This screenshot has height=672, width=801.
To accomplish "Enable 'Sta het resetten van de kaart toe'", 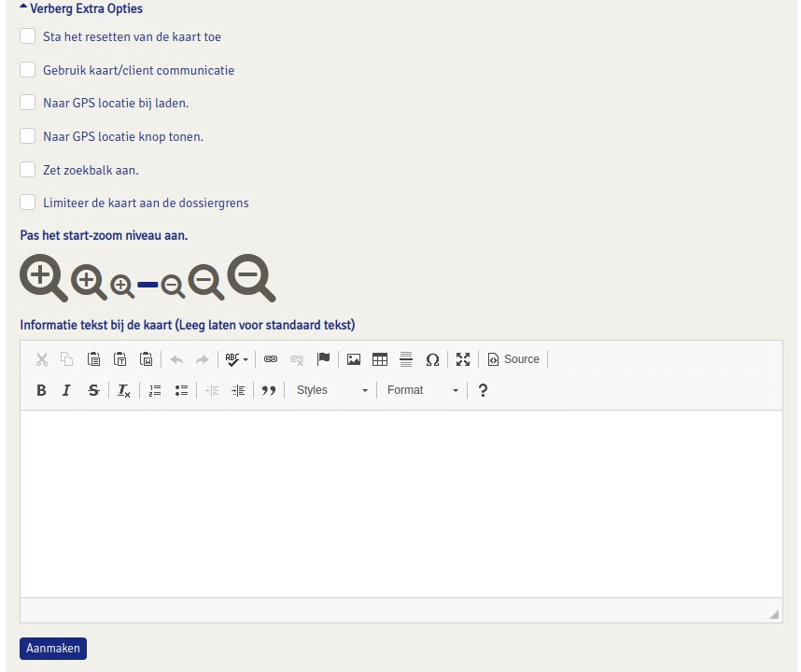I will [x=28, y=36].
